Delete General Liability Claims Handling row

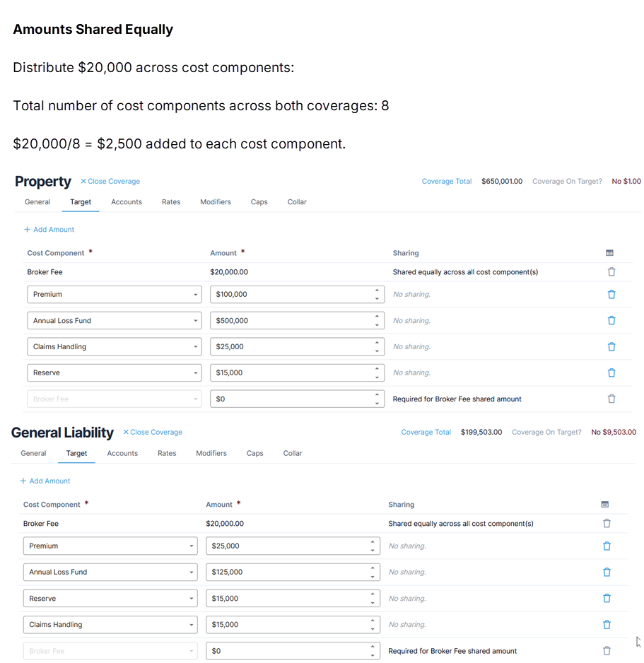(x=607, y=625)
